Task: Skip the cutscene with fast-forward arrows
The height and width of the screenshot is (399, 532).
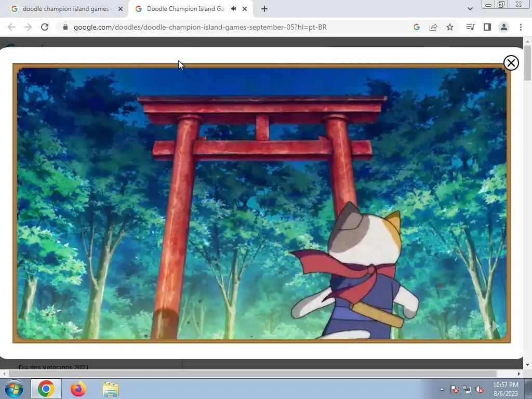Action: coord(491,326)
